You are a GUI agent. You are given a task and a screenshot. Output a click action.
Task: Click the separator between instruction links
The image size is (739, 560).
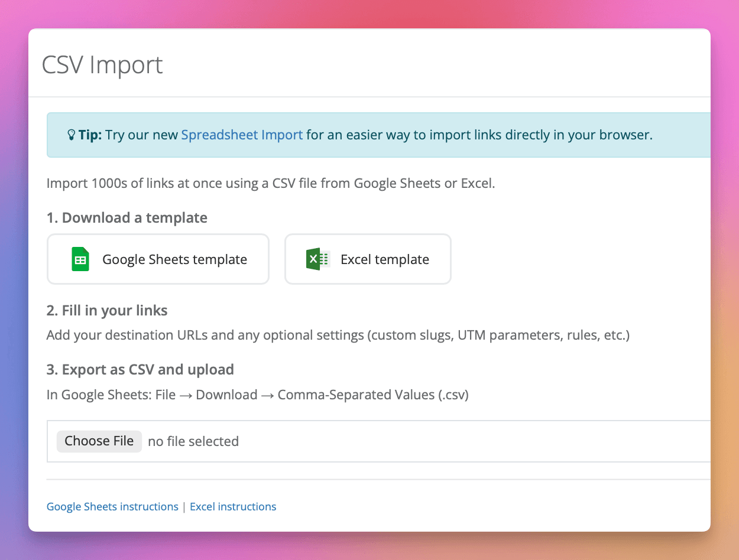pyautogui.click(x=184, y=506)
